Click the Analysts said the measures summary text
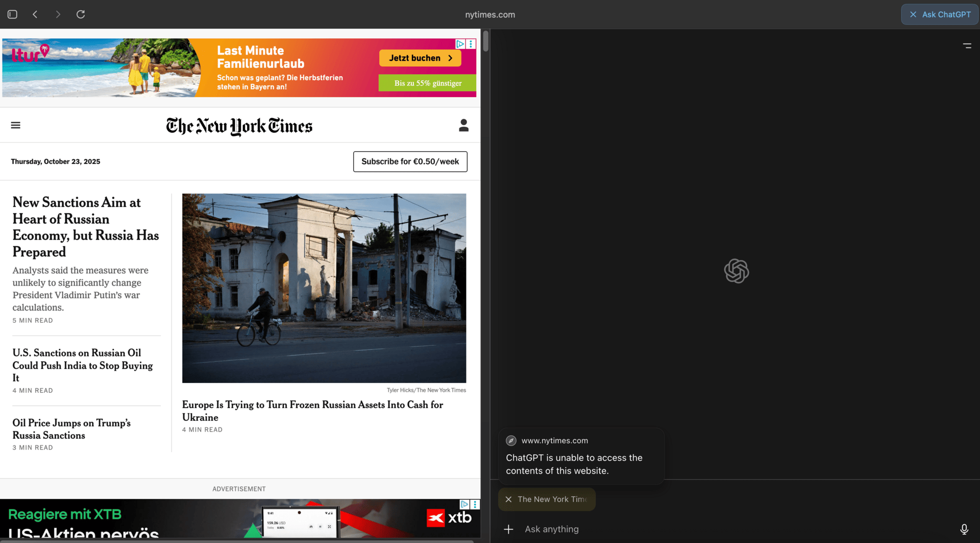 point(81,289)
